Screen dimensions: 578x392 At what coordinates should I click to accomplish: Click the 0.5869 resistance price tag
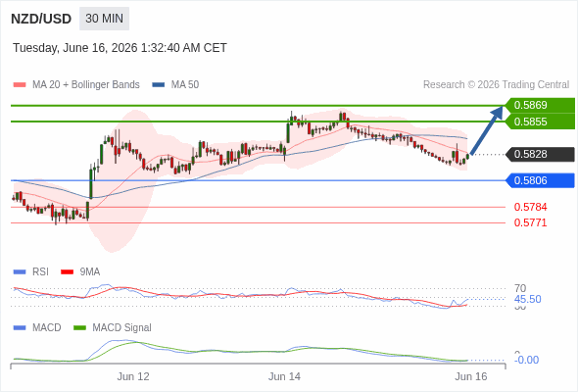tap(540, 106)
